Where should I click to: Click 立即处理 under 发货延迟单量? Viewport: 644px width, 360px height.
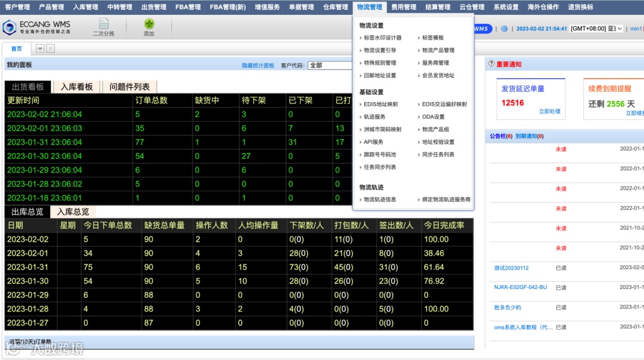pyautogui.click(x=550, y=112)
